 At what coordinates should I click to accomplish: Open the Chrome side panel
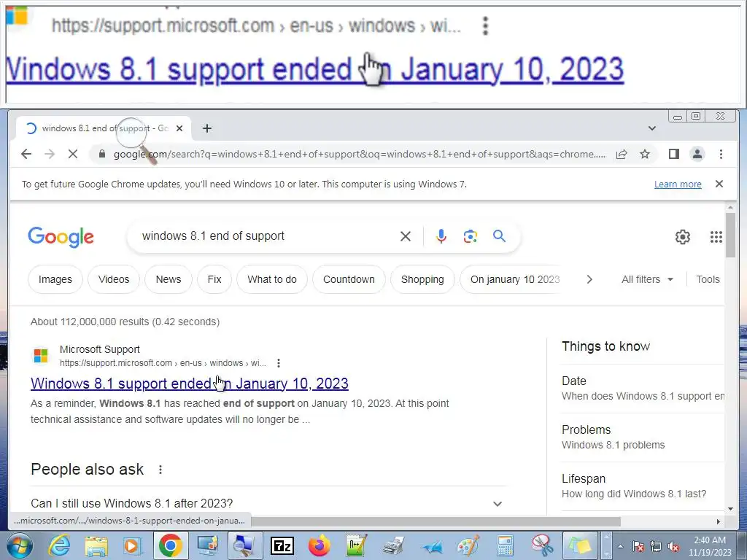673,154
